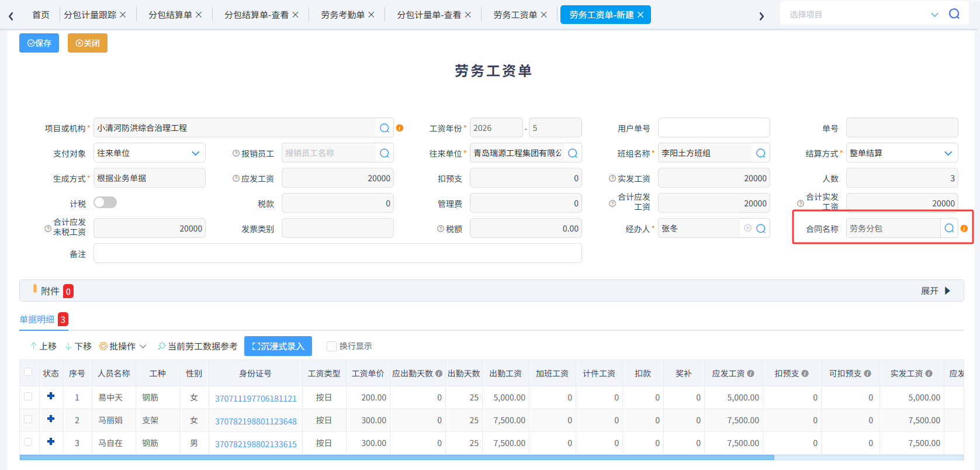Screen dimensions: 980x470
Task: Click 当前劳工数据参考 in the toolbar
Action: [x=198, y=347]
